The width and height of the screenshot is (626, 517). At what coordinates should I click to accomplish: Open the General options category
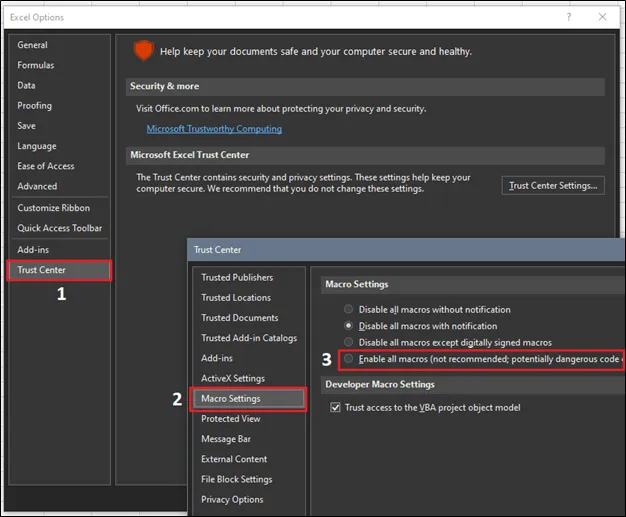(32, 45)
